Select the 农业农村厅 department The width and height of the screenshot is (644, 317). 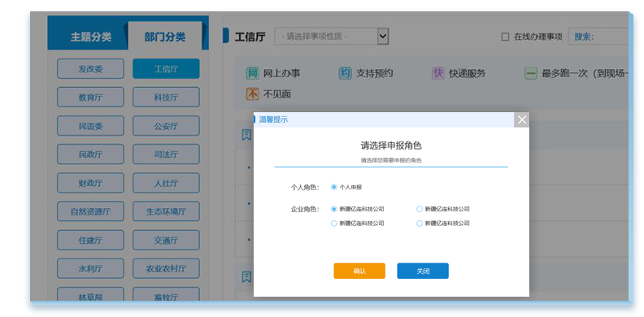(166, 268)
